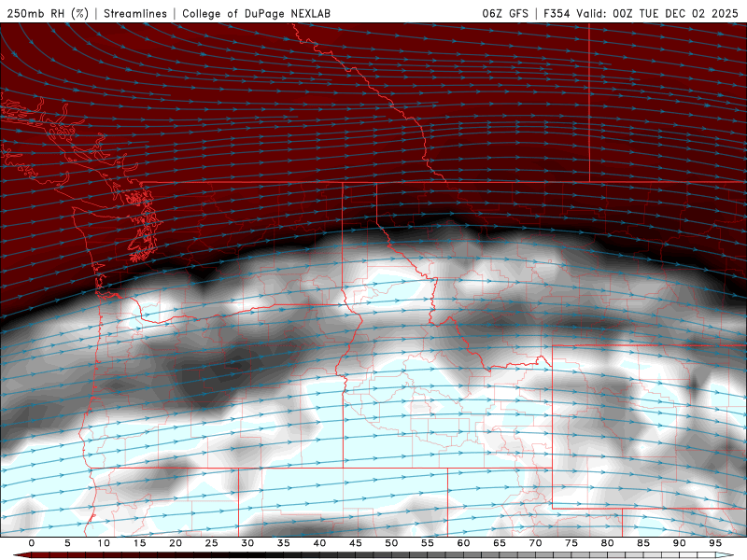Select the "25" scale value

click(x=212, y=543)
